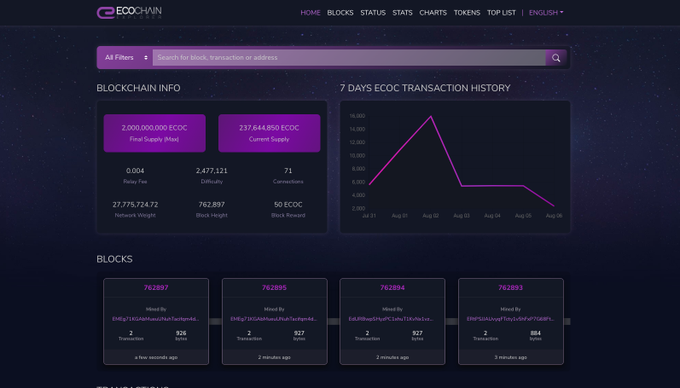Click the BLOCKCHAIN INFO heading
The height and width of the screenshot is (388, 680).
tap(138, 88)
